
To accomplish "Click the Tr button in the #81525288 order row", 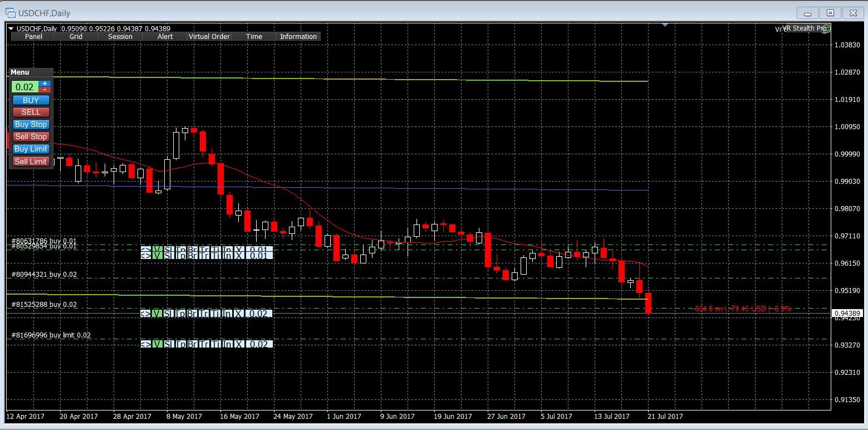I will [204, 314].
